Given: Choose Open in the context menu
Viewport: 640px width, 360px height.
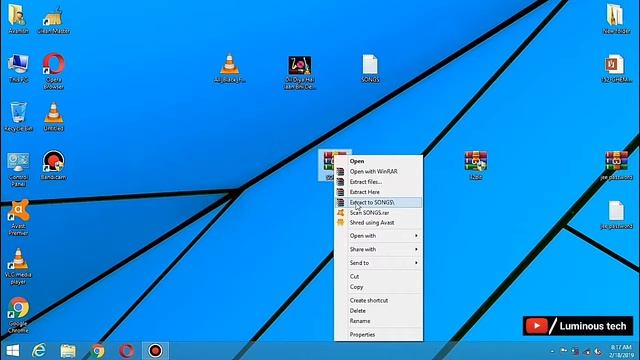Looking at the screenshot, I should click(378, 161).
